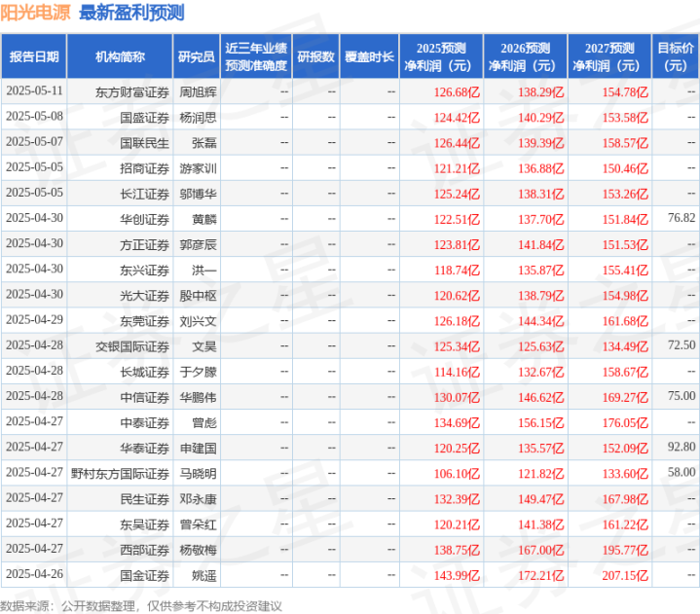
Task: Click the researcher name 邬博华
Action: [199, 194]
